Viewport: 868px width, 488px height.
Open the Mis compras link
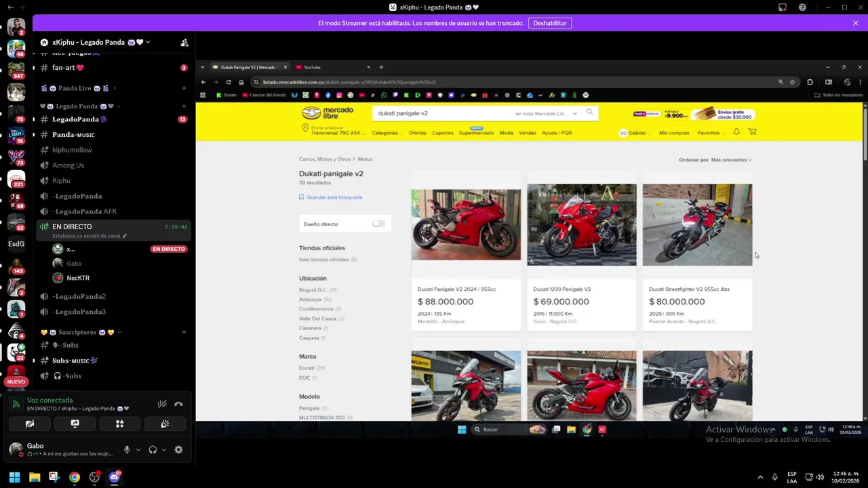point(674,133)
